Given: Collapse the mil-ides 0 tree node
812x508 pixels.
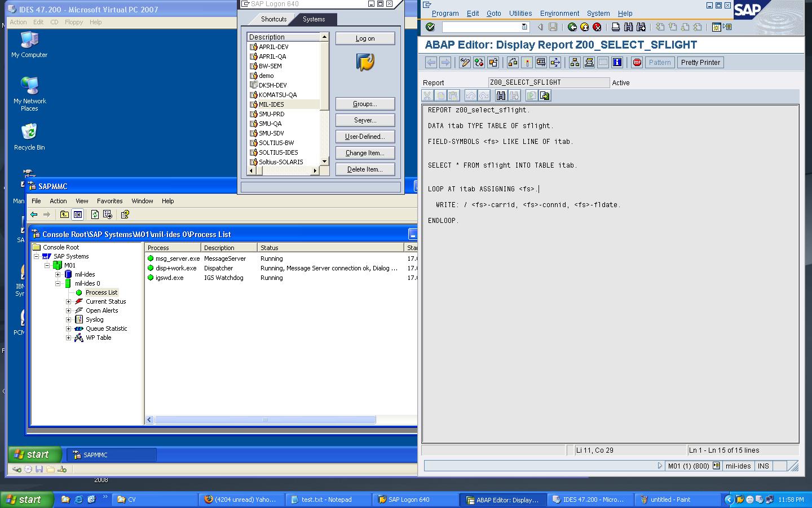Looking at the screenshot, I should tap(58, 283).
